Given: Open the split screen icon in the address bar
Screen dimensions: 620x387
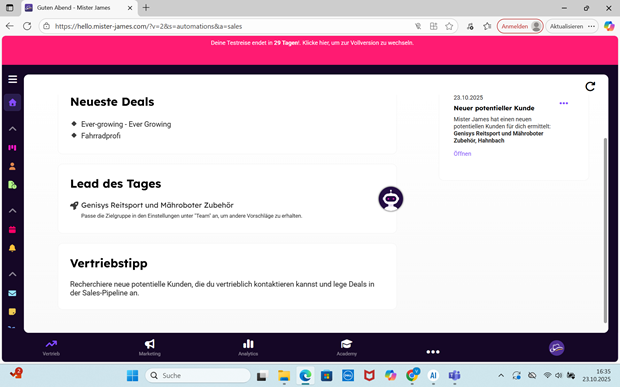Looking at the screenshot, I should pos(433,26).
